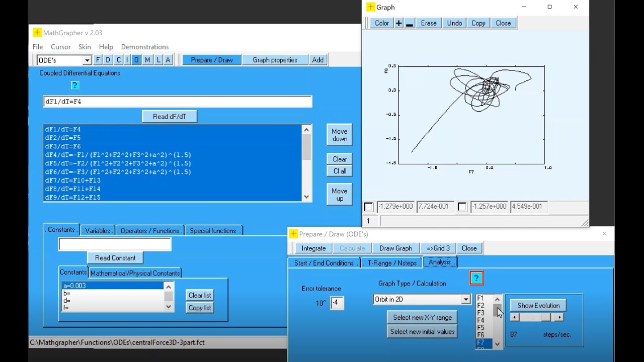Open the ODE's mode dropdown
644x362 pixels.
[x=87, y=60]
